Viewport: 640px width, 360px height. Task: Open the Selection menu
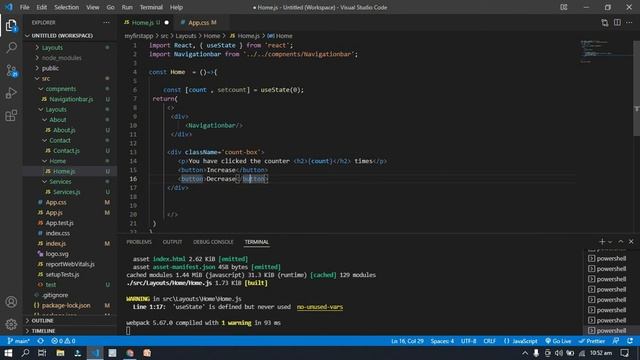[x=67, y=7]
